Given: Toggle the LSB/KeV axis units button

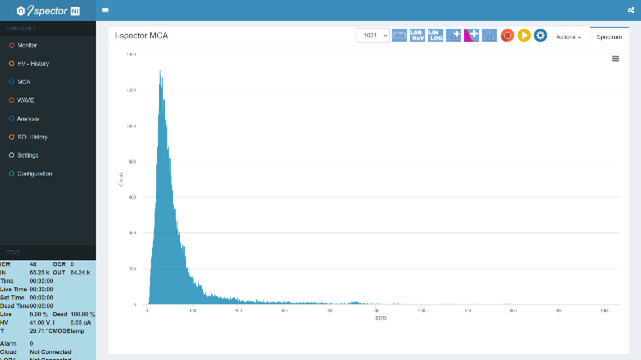Looking at the screenshot, I should coord(417,36).
